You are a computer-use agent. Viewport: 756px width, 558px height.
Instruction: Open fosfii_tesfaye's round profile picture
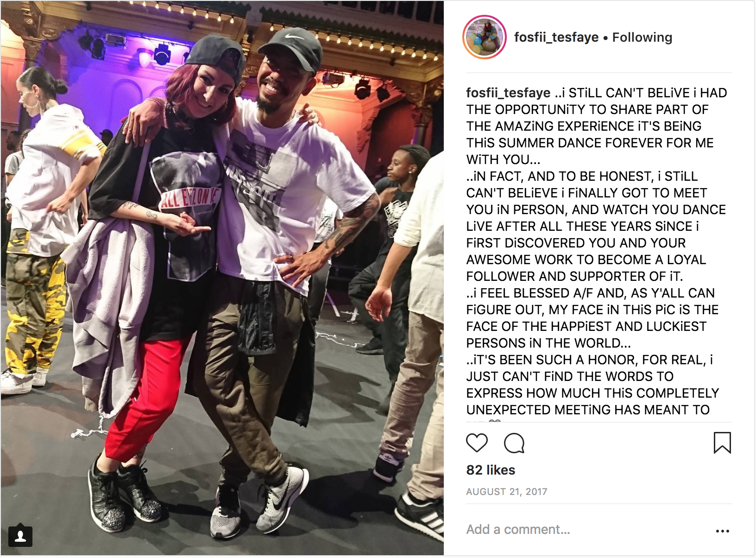tap(485, 37)
